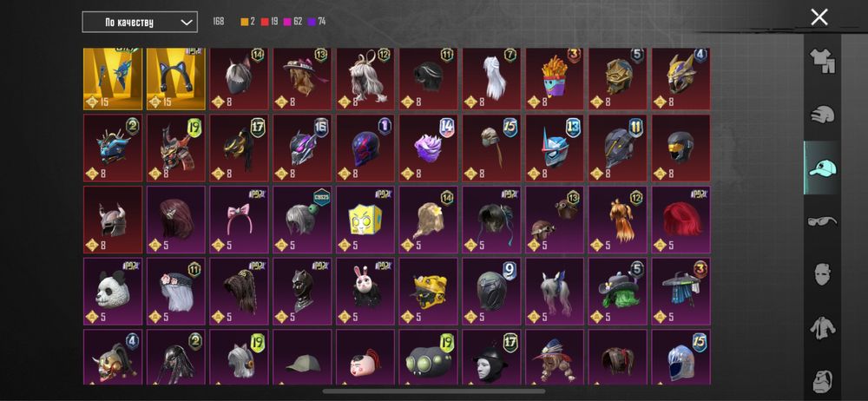Select the pink bow headband item

pos(240,220)
